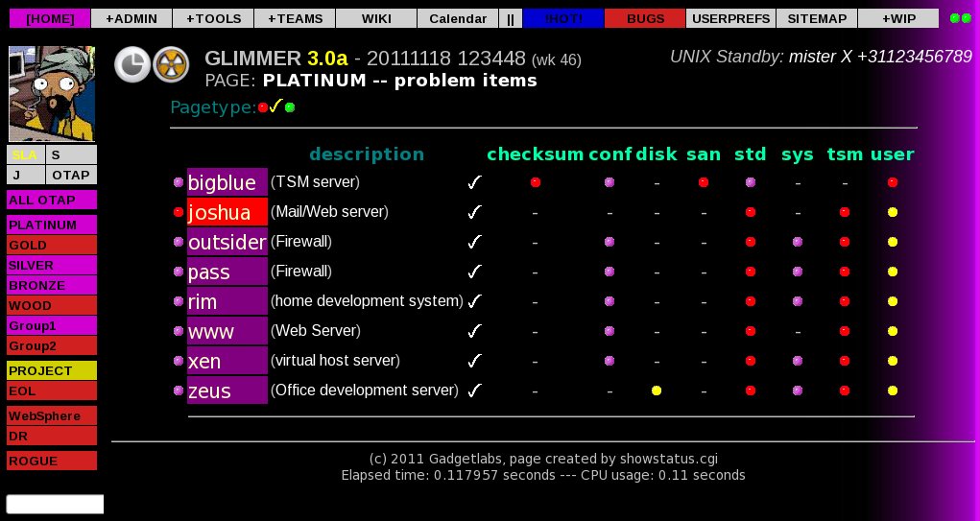
Task: Click the green Pagetype indicator dot
Action: point(290,107)
